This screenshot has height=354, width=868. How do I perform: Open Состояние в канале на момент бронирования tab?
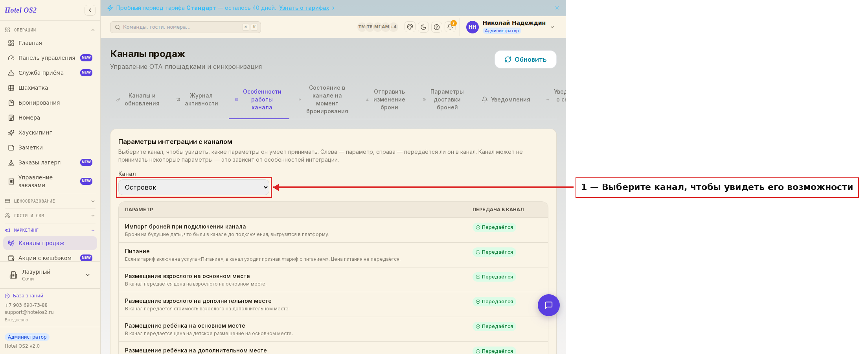click(324, 100)
